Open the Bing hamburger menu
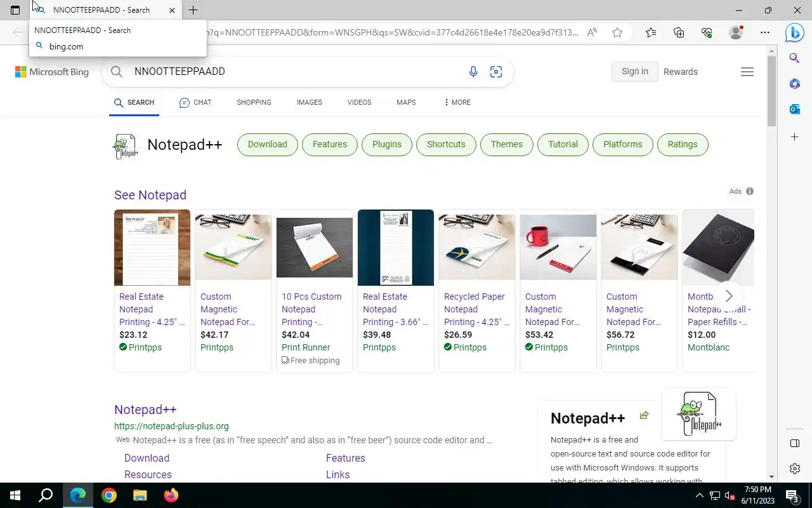The image size is (812, 508). [x=747, y=72]
